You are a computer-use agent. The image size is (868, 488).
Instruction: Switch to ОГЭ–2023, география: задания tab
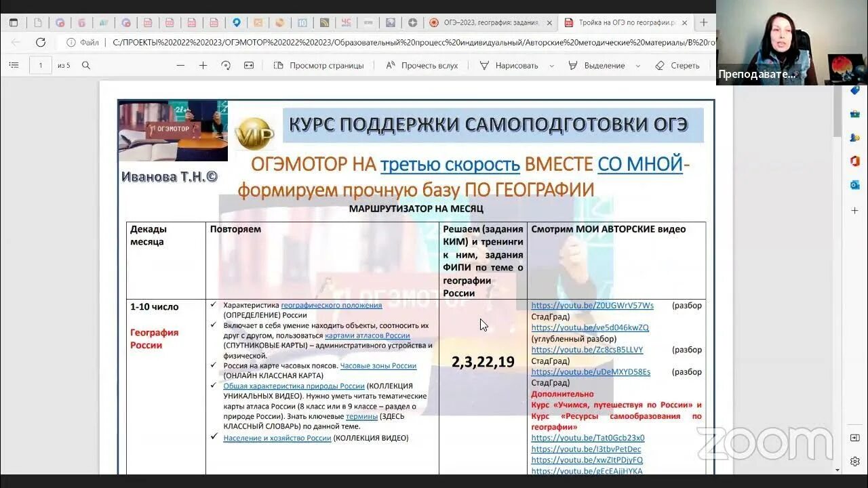point(492,22)
